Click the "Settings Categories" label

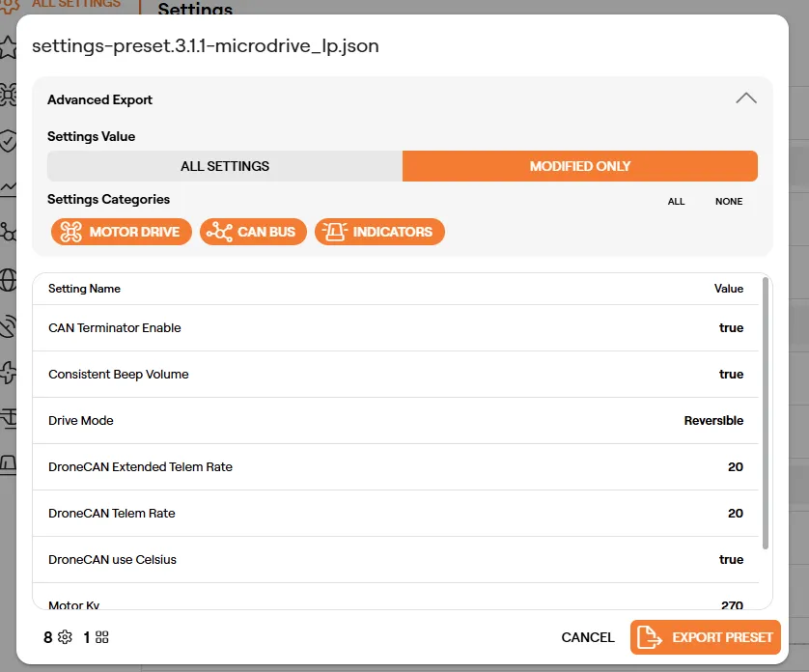point(108,199)
